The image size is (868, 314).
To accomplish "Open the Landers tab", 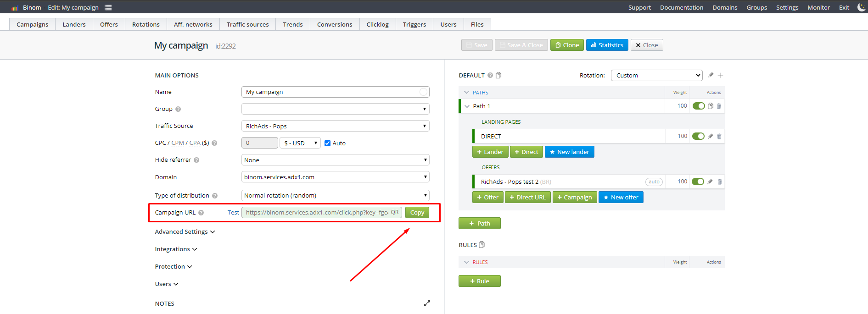I will (74, 24).
